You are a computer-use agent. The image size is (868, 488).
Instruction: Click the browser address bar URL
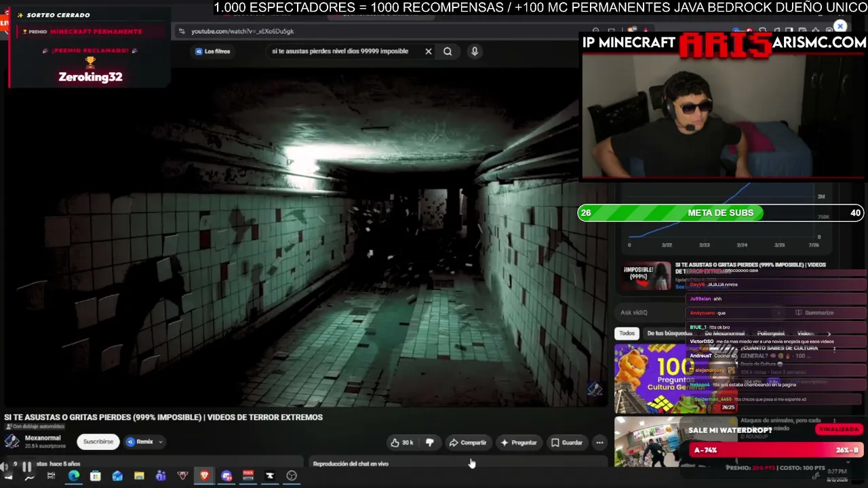[x=243, y=31]
